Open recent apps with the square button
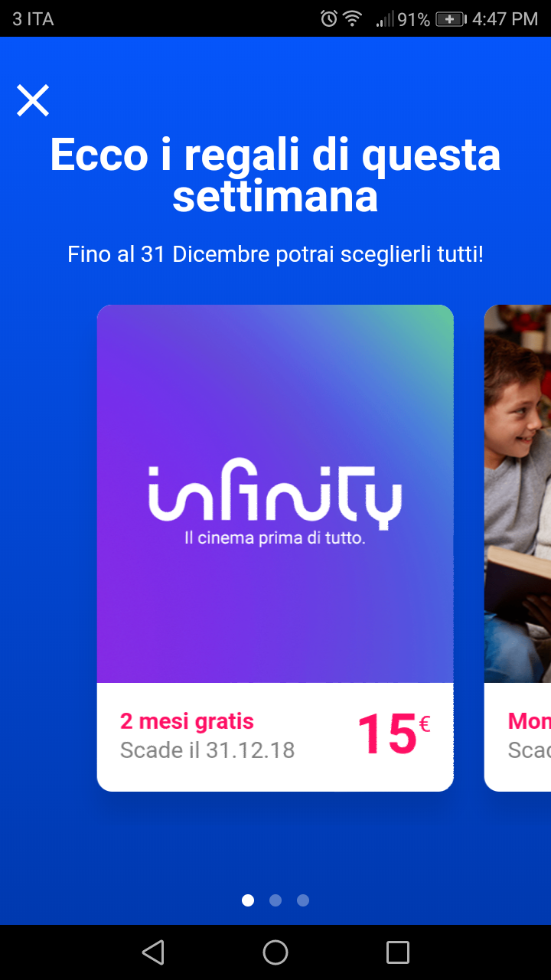551x980 pixels. tap(398, 952)
